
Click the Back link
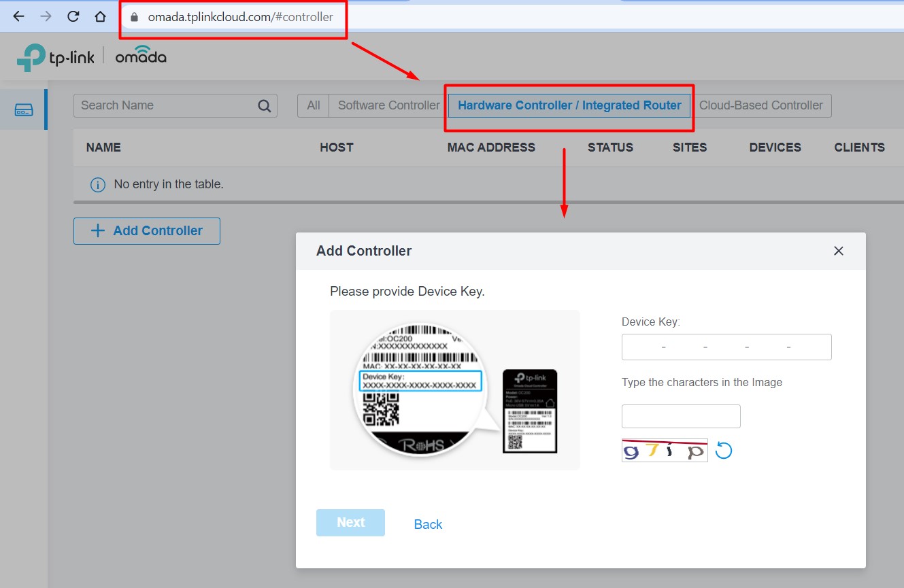click(428, 524)
